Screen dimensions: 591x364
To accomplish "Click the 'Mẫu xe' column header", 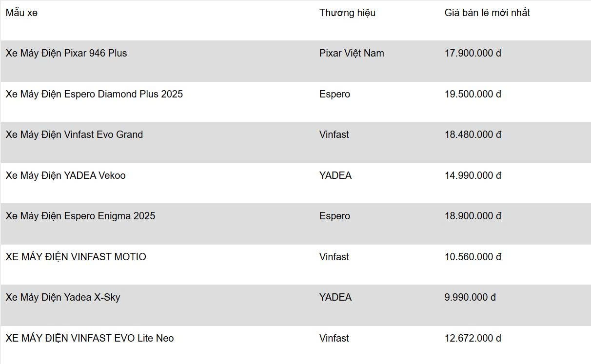I will (x=21, y=13).
